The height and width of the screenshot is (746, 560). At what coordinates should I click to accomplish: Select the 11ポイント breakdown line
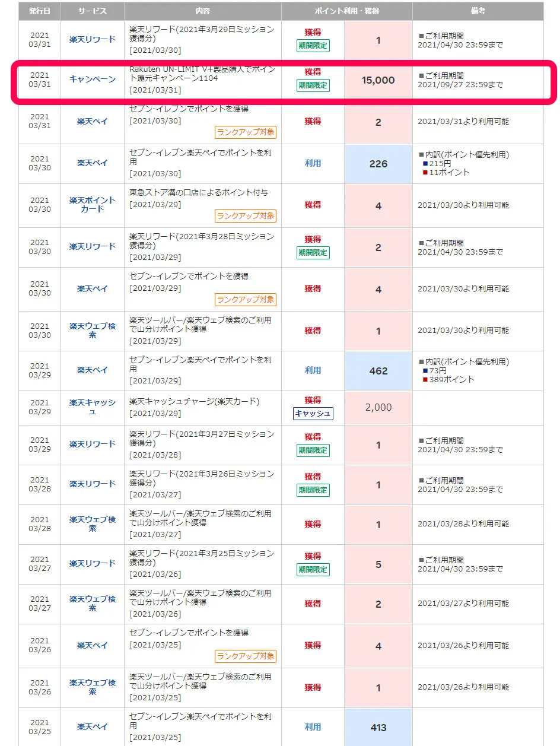point(446,172)
